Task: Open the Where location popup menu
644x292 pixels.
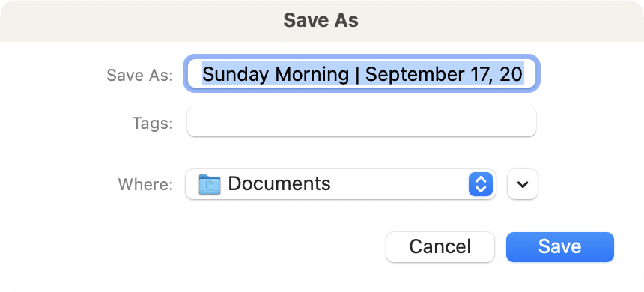Action: pos(341,184)
